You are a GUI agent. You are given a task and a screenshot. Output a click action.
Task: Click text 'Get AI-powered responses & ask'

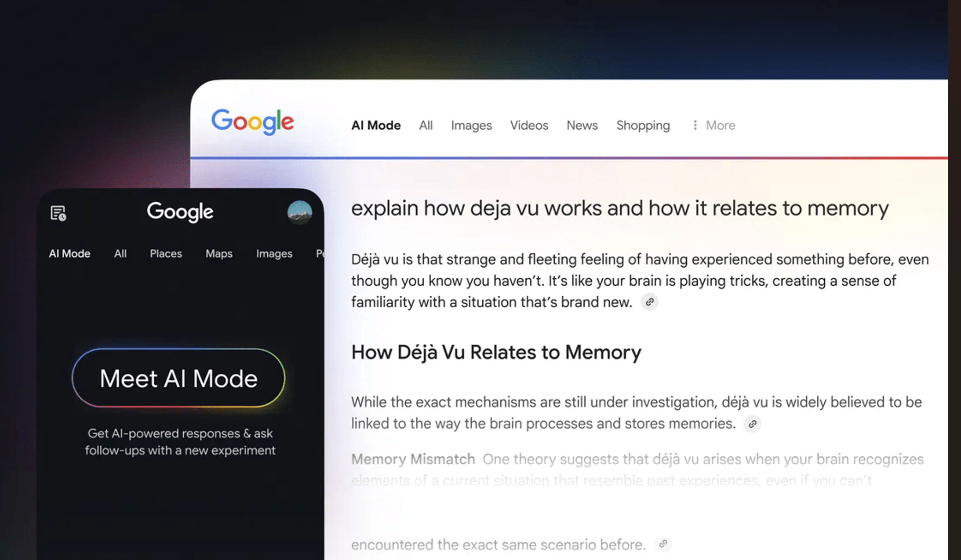tap(180, 433)
